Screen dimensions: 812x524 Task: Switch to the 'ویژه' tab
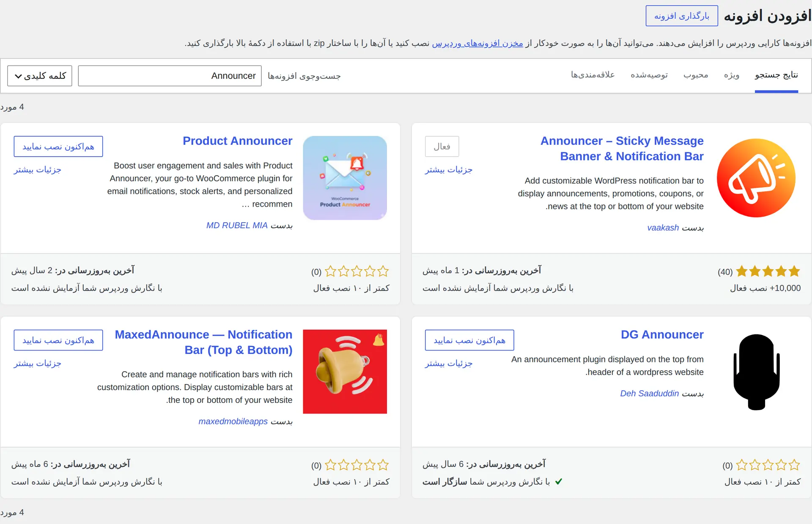click(x=732, y=75)
